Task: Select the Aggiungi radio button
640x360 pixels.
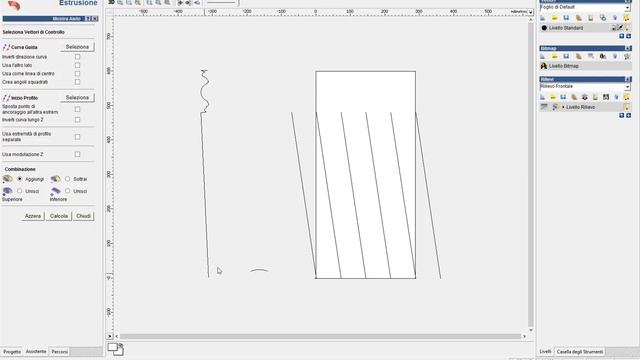Action: (19, 179)
